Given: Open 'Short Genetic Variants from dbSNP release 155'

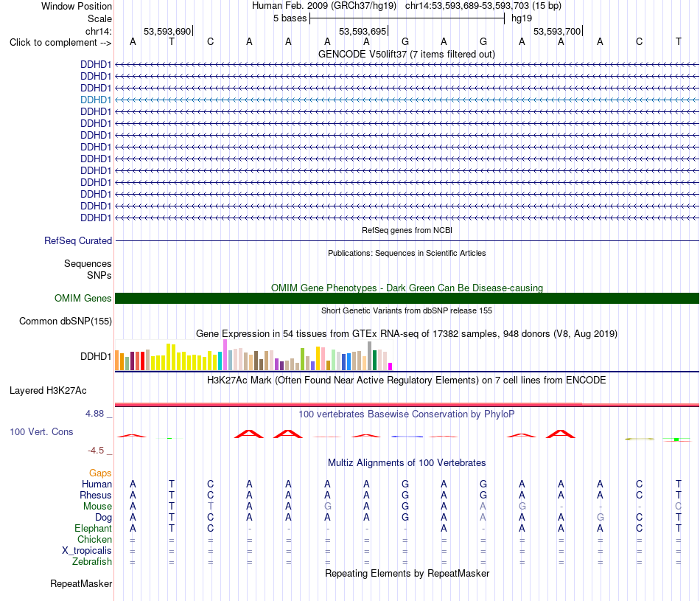Looking at the screenshot, I should [x=407, y=310].
